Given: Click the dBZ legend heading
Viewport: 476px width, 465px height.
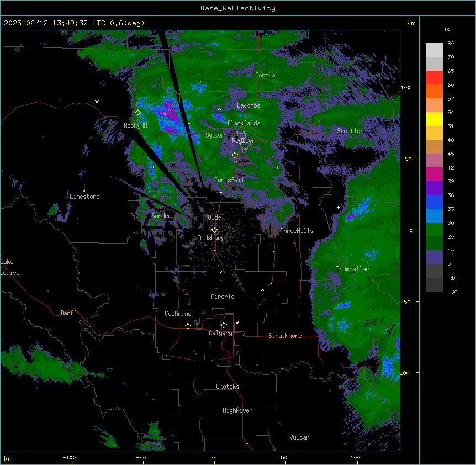Looking at the screenshot, I should pos(447,29).
